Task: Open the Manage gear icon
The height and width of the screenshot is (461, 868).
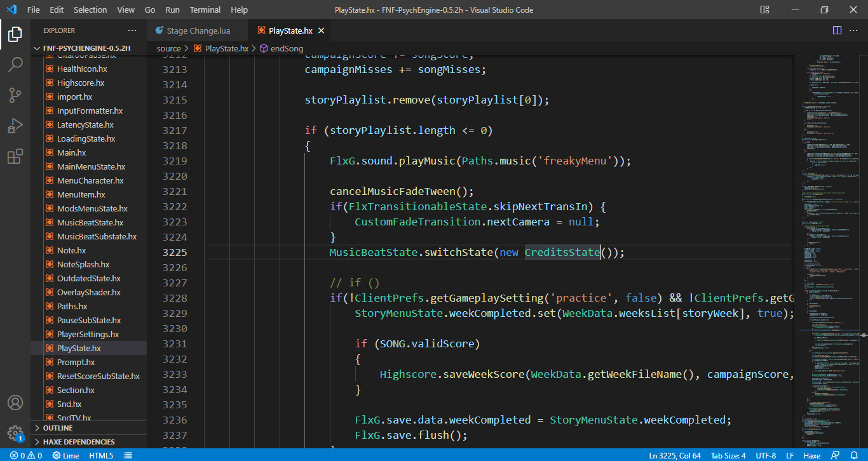Action: 15,433
